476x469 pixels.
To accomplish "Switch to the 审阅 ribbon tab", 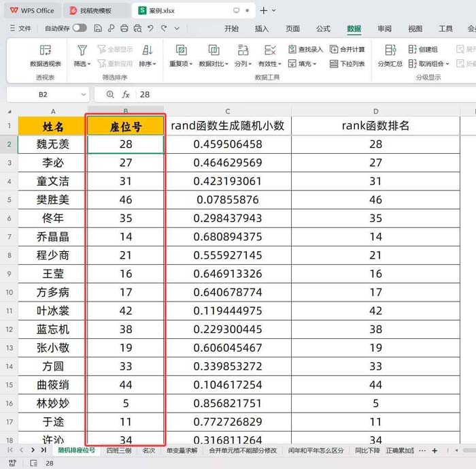I will [385, 29].
